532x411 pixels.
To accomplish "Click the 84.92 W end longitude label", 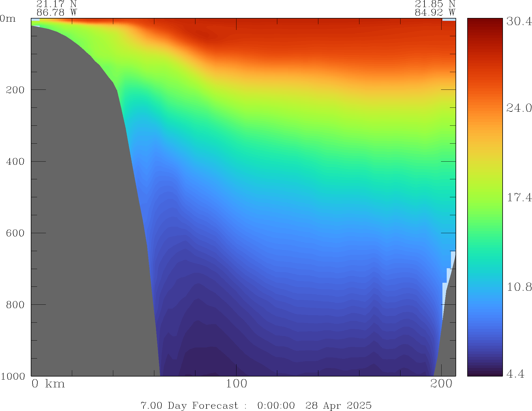I will [x=435, y=13].
